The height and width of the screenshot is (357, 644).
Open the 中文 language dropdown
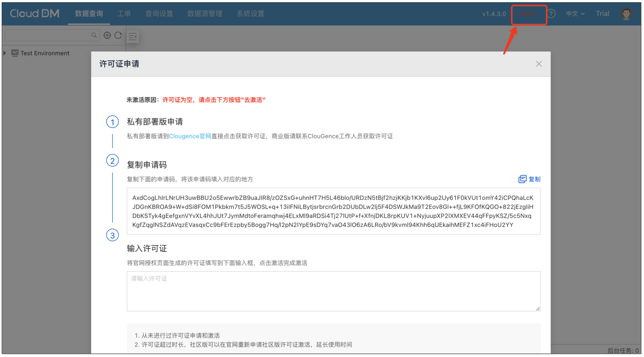pos(575,14)
